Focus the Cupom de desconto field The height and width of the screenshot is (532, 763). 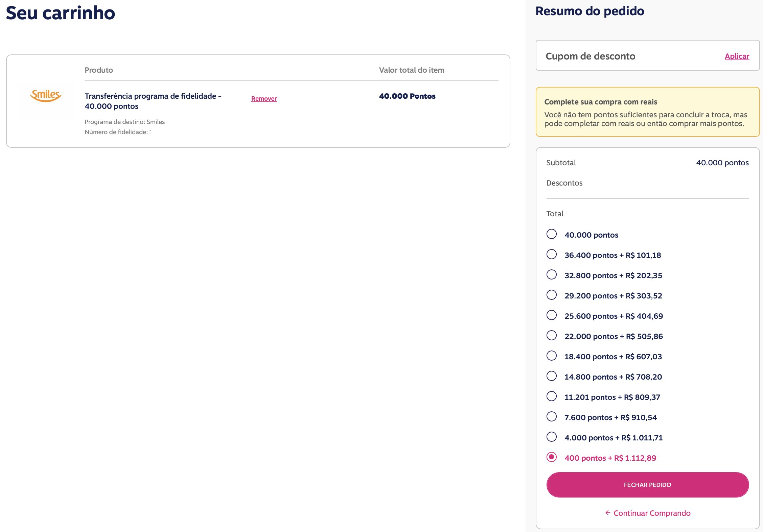(x=629, y=56)
